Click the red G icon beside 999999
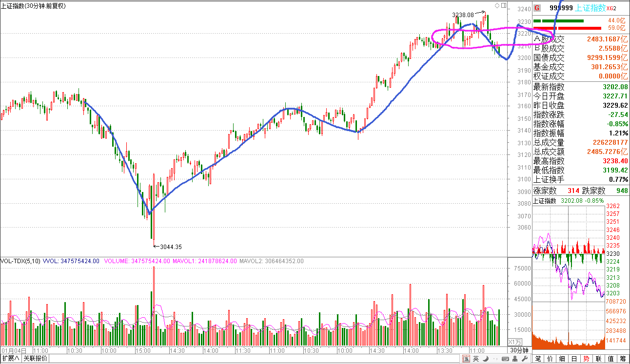This screenshot has height=364, width=630. pos(537,8)
